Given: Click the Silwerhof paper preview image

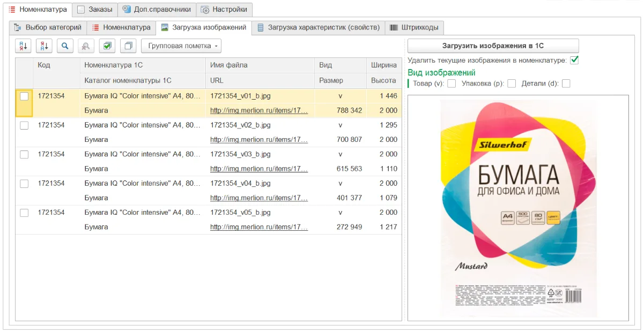Looking at the screenshot, I should pos(518,208).
